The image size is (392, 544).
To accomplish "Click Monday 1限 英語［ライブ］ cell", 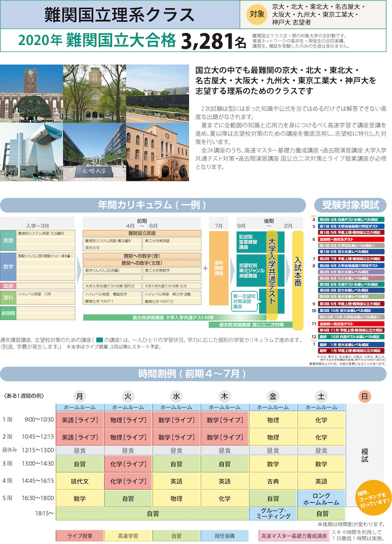I will point(80,420).
